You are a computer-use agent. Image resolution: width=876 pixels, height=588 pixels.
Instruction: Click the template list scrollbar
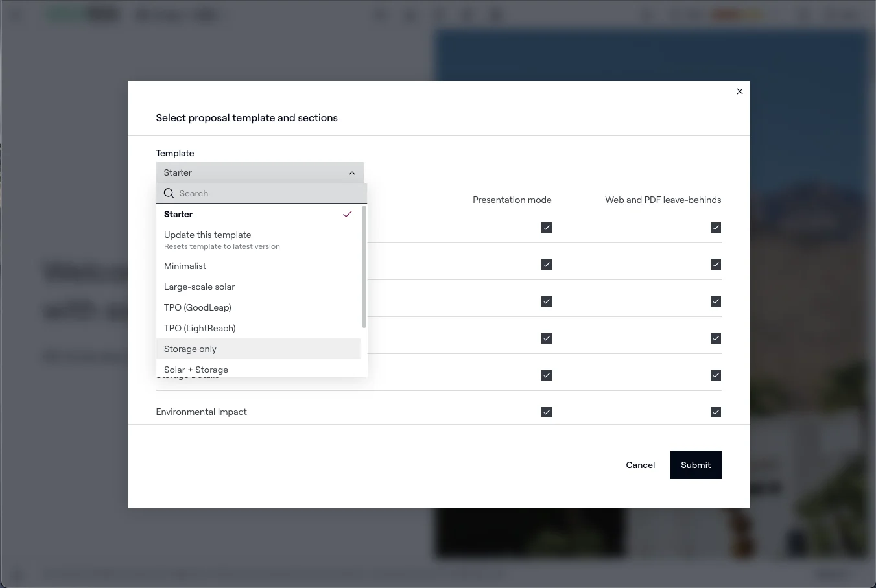click(x=364, y=267)
